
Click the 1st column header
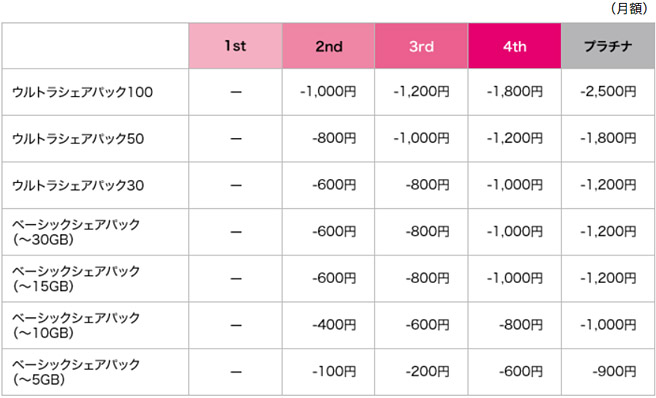pyautogui.click(x=236, y=46)
